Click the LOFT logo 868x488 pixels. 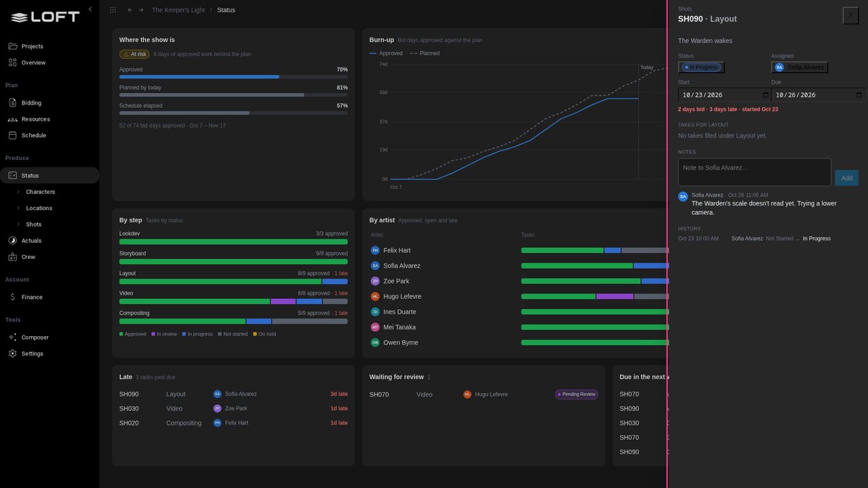45,17
